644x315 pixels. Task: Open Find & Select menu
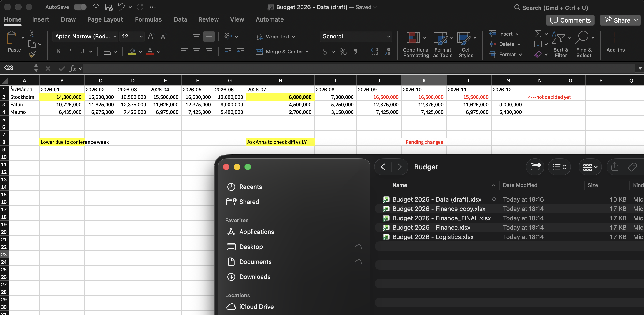pos(584,45)
